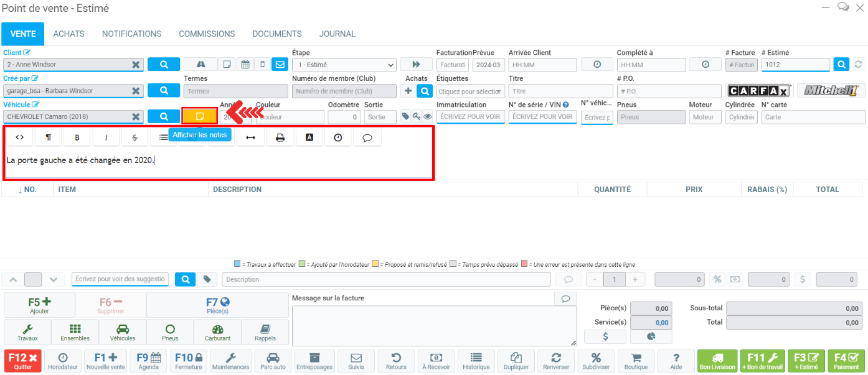The height and width of the screenshot is (375, 868).
Task: Open Véhicules from the car icon button
Action: click(x=123, y=332)
